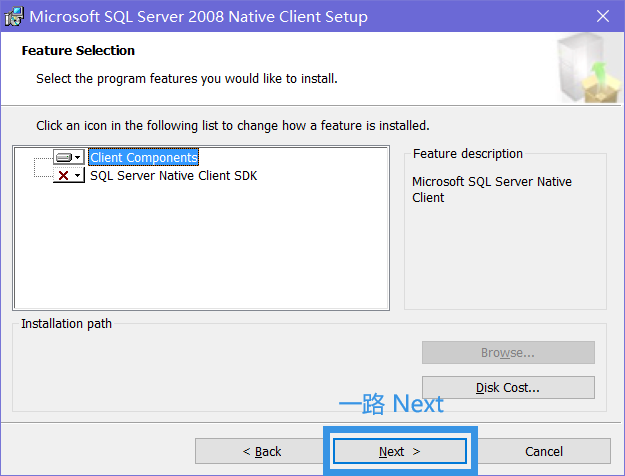Select the Client Components tree item

tap(143, 157)
